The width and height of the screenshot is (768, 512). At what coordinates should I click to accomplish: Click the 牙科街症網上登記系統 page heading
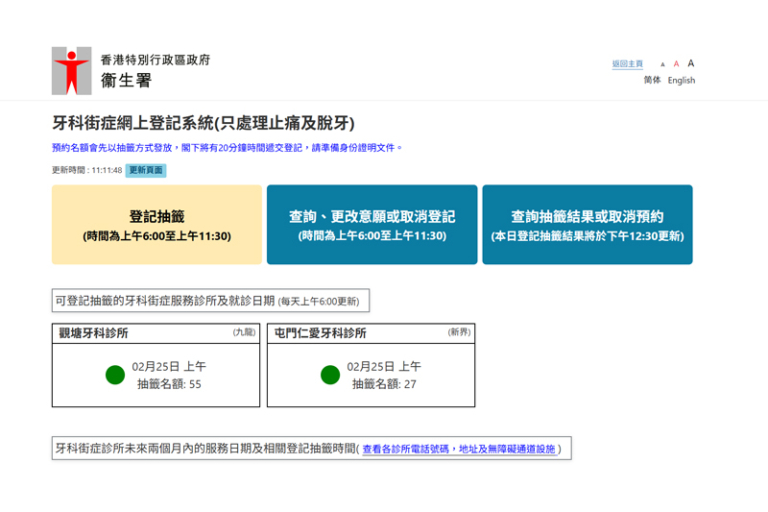tap(203, 124)
